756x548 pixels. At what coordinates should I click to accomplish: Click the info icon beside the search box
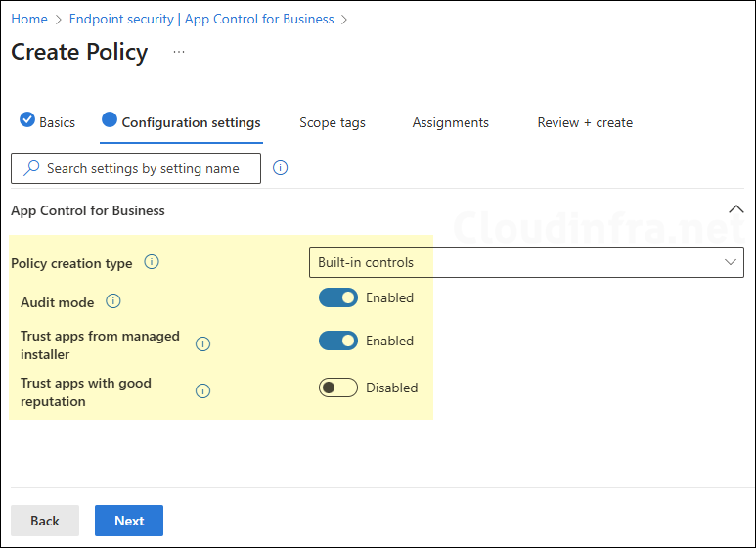(x=280, y=168)
